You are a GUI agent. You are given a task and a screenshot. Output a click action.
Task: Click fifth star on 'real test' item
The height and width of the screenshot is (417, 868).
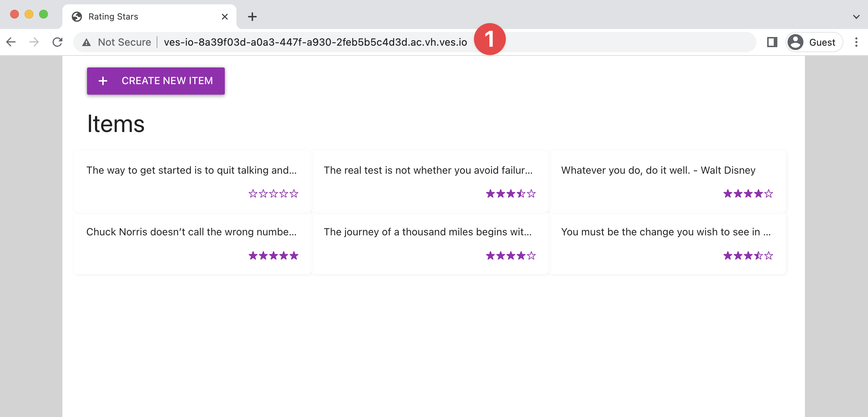pos(531,194)
